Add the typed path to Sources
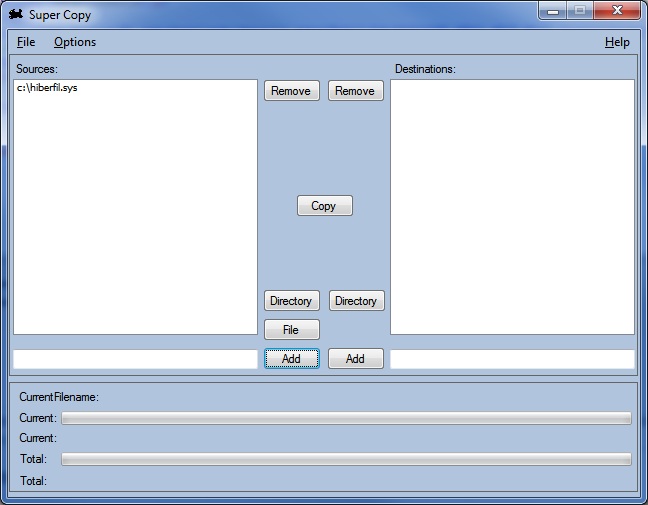The height and width of the screenshot is (505, 648). tap(292, 359)
